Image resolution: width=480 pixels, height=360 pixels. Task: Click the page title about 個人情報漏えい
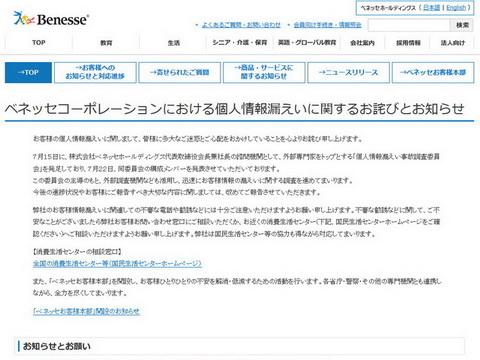click(x=234, y=109)
